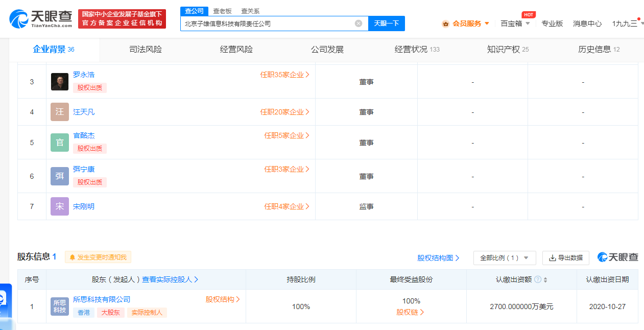This screenshot has height=330, width=644.
Task: Select the 司法风险 tab
Action: point(146,50)
